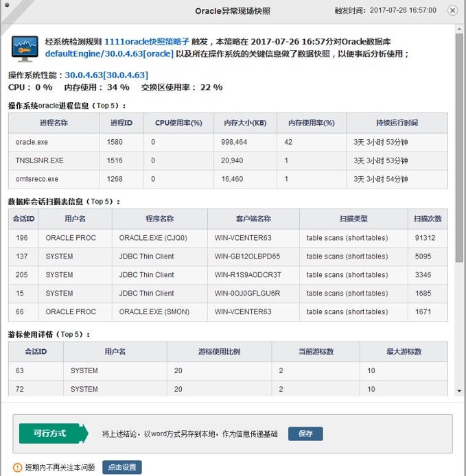Click the 游标使用比例 column header

coord(219,352)
